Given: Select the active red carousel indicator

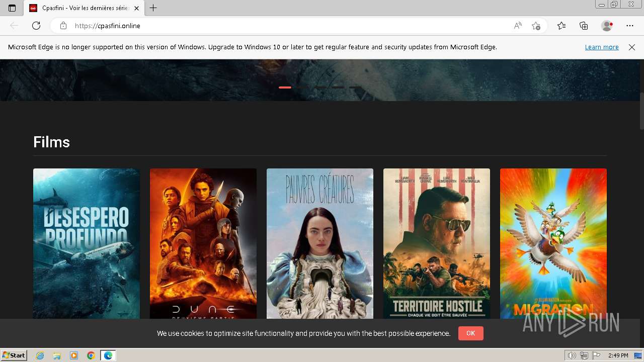Looking at the screenshot, I should click(285, 87).
